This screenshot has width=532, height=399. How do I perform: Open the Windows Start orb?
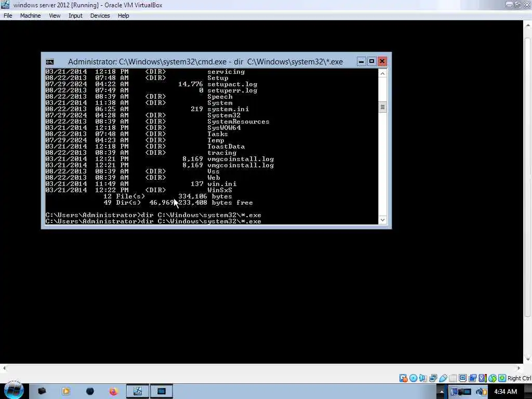point(14,391)
